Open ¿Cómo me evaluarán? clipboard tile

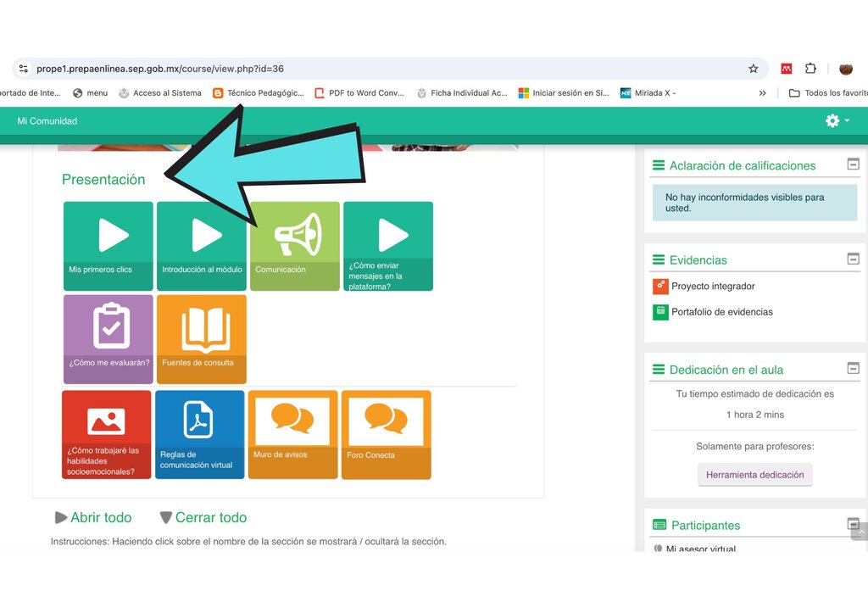click(108, 339)
